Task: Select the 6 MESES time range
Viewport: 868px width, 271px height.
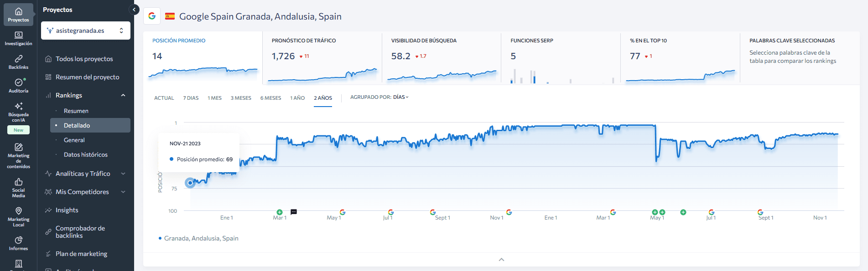Action: [x=270, y=98]
